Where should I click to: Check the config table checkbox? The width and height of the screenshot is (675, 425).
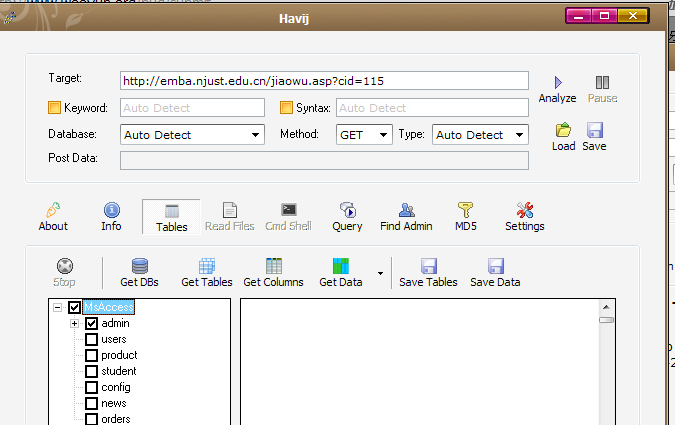point(91,387)
